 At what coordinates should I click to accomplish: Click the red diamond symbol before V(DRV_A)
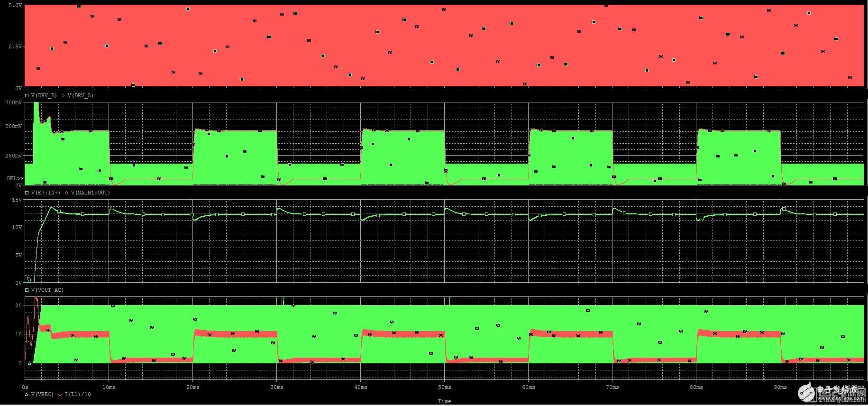(x=64, y=96)
